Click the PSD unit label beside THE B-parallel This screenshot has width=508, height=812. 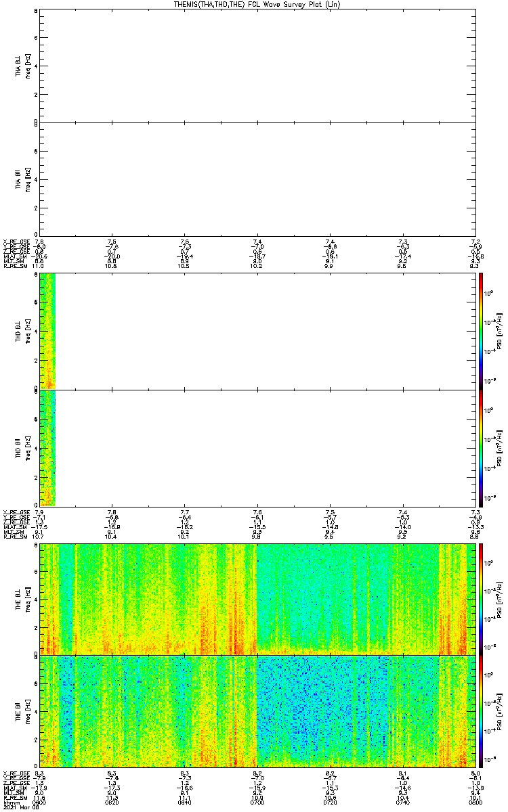point(499,710)
